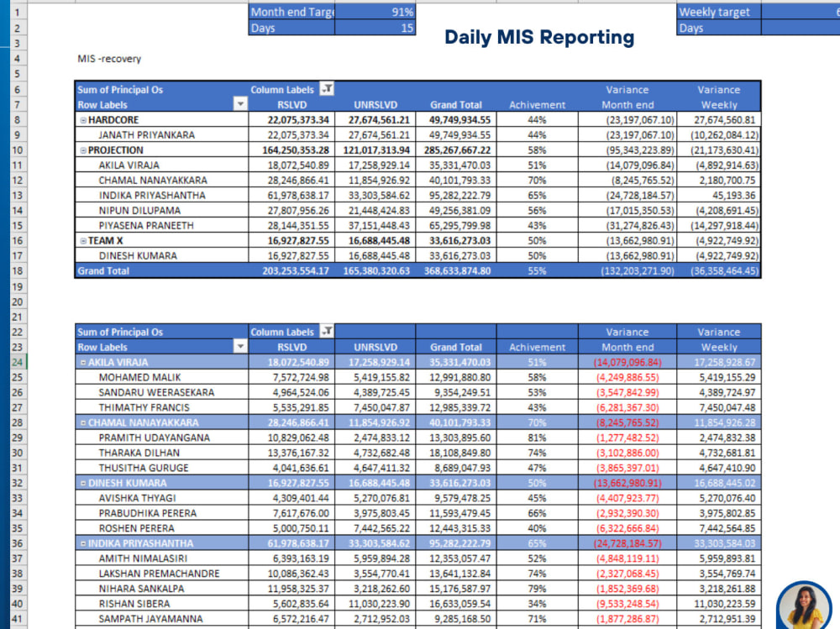The width and height of the screenshot is (840, 629).
Task: Open Row Labels filter dropdown in row 23
Action: point(240,346)
